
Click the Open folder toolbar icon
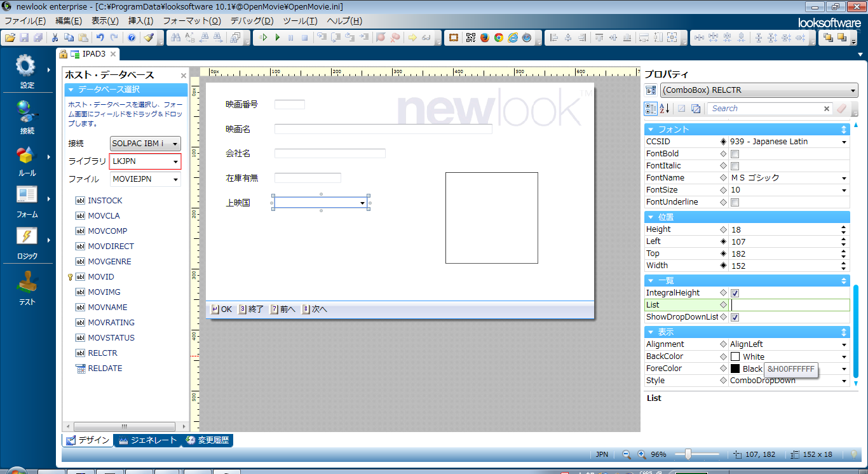(10, 37)
